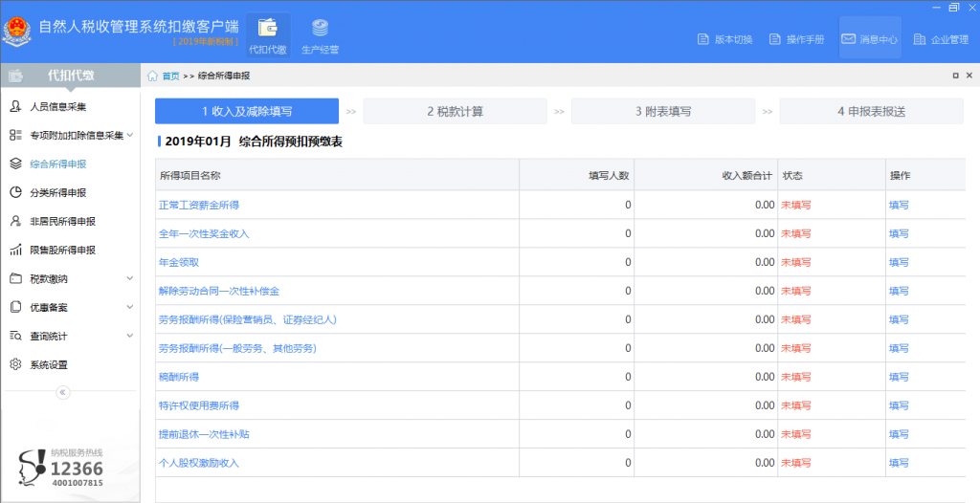980x503 pixels.
Task: Select step 3 附表填写 tab
Action: [x=663, y=111]
